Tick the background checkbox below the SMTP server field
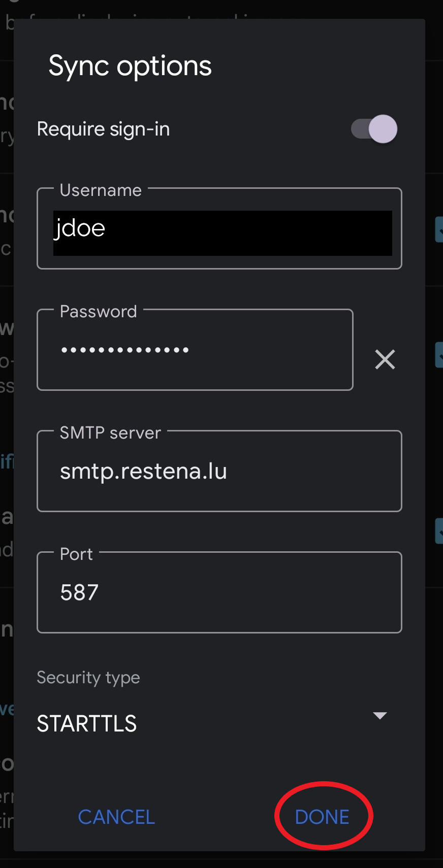443x868 pixels. click(439, 531)
